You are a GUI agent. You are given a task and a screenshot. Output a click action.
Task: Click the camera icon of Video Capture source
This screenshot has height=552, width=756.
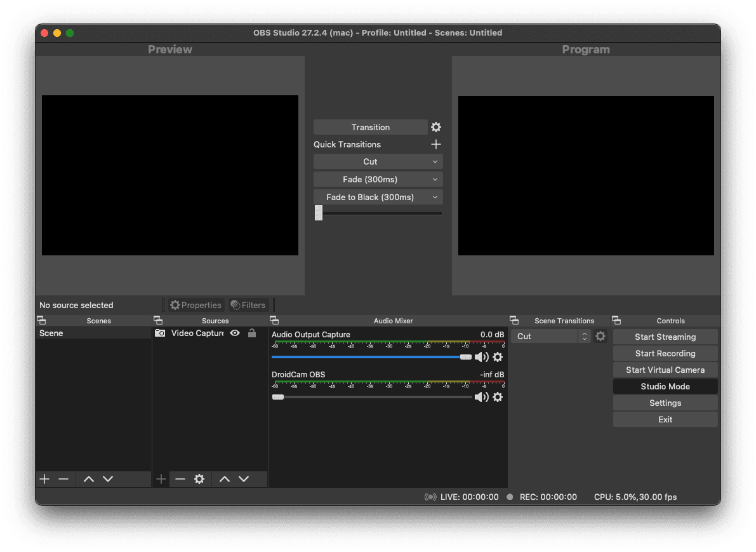(x=160, y=333)
